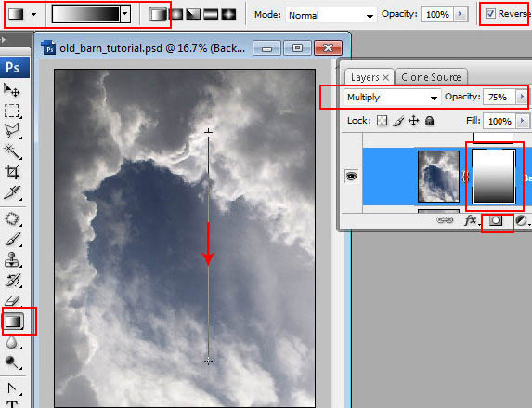
Task: Toggle Lock image pixels brush icon
Action: (x=398, y=121)
